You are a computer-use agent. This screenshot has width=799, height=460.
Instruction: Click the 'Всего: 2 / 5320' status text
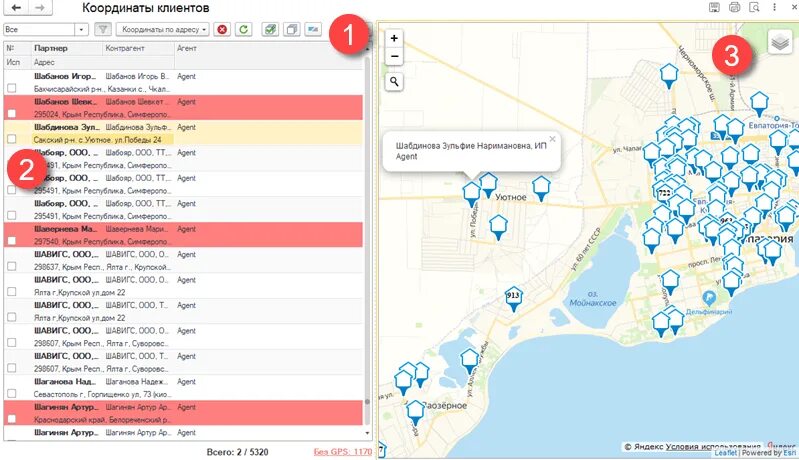click(x=237, y=452)
